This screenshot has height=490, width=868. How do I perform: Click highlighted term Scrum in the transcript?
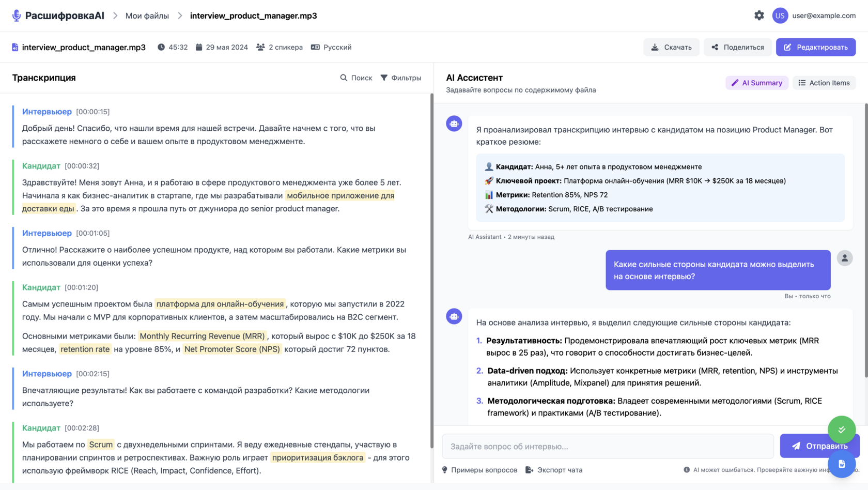tap(101, 445)
